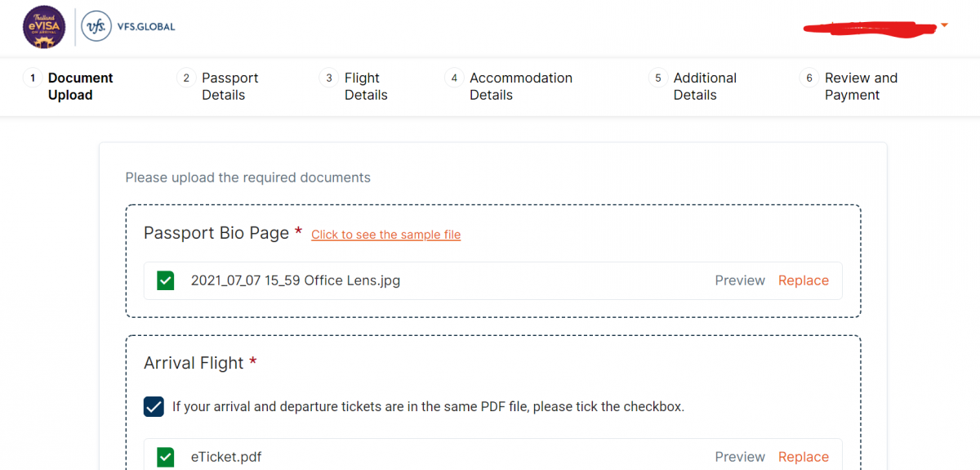Preview the eTicket.pdf file
This screenshot has width=980, height=470.
(740, 457)
